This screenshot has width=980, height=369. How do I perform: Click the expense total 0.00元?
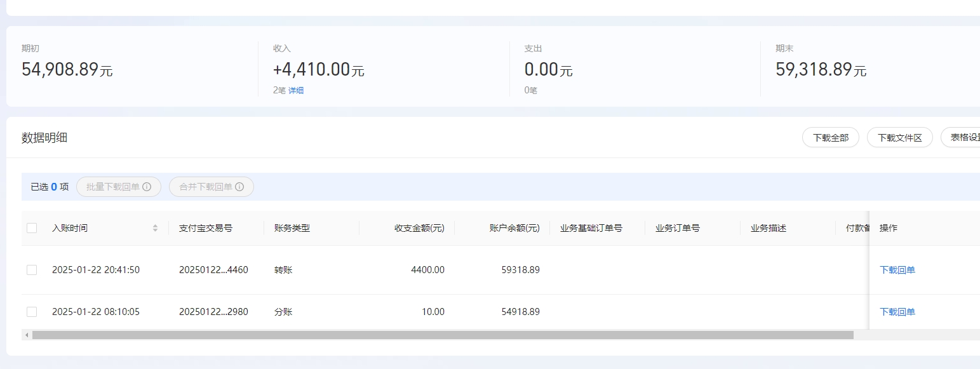click(x=549, y=69)
